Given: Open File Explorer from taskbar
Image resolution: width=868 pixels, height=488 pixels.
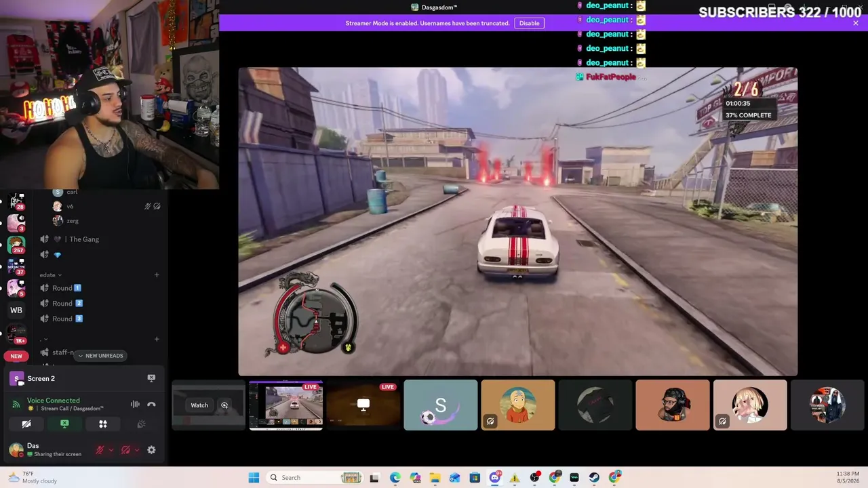Looking at the screenshot, I should coord(435,478).
